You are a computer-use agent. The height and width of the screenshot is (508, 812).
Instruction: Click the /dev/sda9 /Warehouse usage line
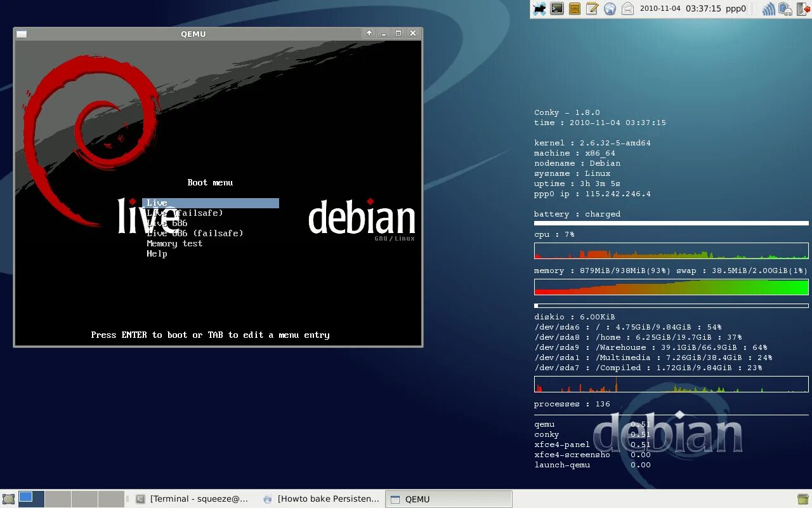651,347
